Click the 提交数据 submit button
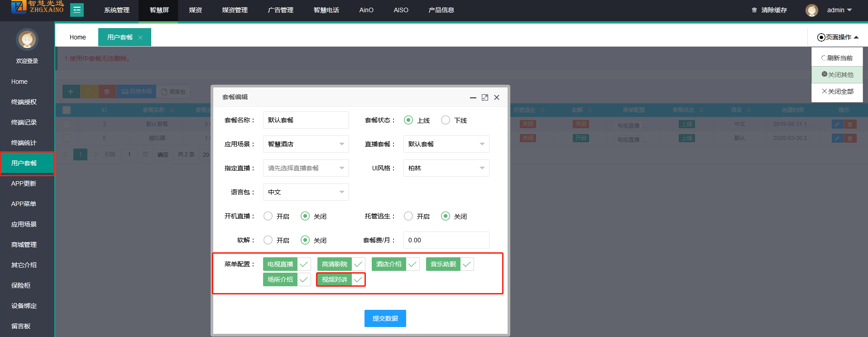 point(385,318)
